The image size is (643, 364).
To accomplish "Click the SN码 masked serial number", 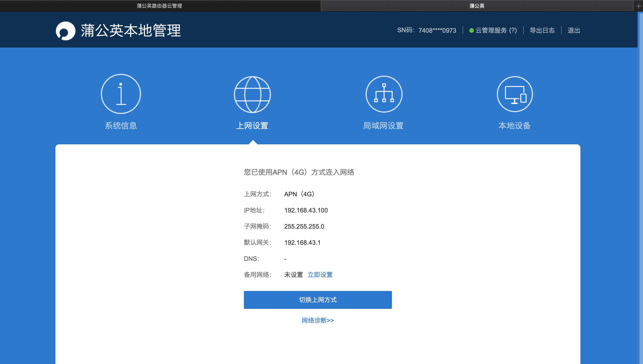I will [x=437, y=30].
